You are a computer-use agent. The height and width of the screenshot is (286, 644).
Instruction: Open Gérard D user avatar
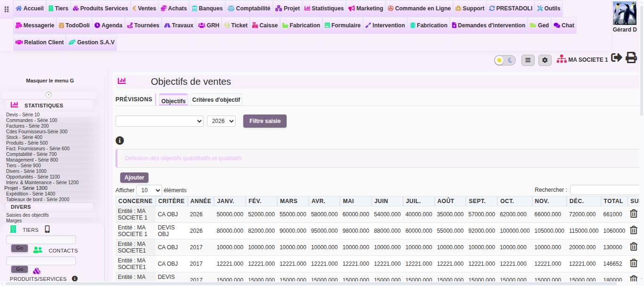point(625,13)
